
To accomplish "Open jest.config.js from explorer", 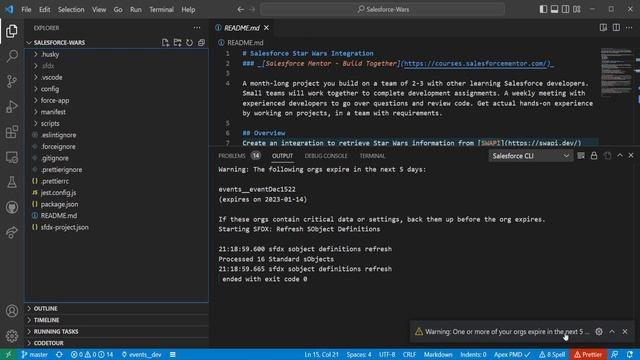I will coord(117,193).
